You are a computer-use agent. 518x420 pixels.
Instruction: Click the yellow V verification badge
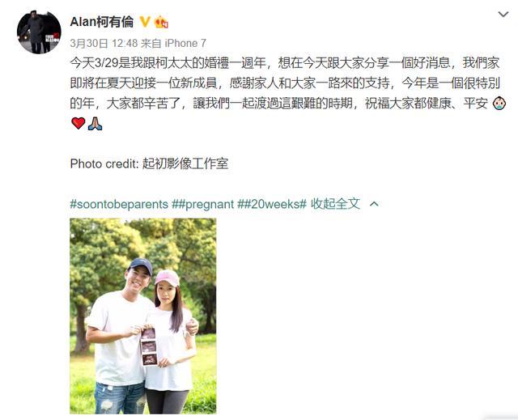pos(145,22)
